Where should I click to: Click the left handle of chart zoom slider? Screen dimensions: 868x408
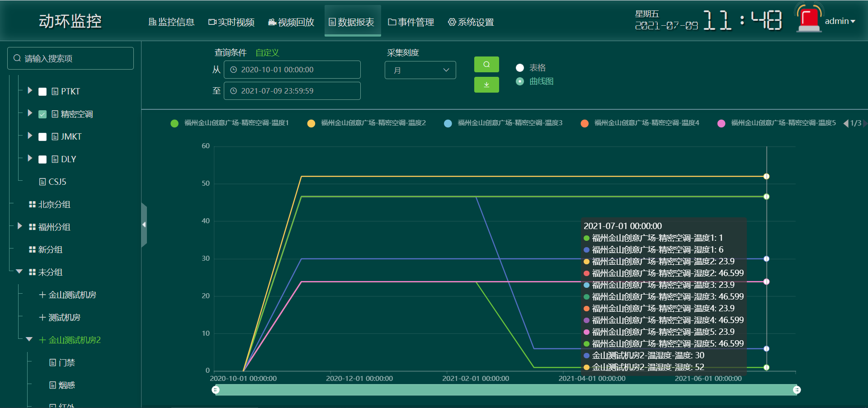[216, 390]
